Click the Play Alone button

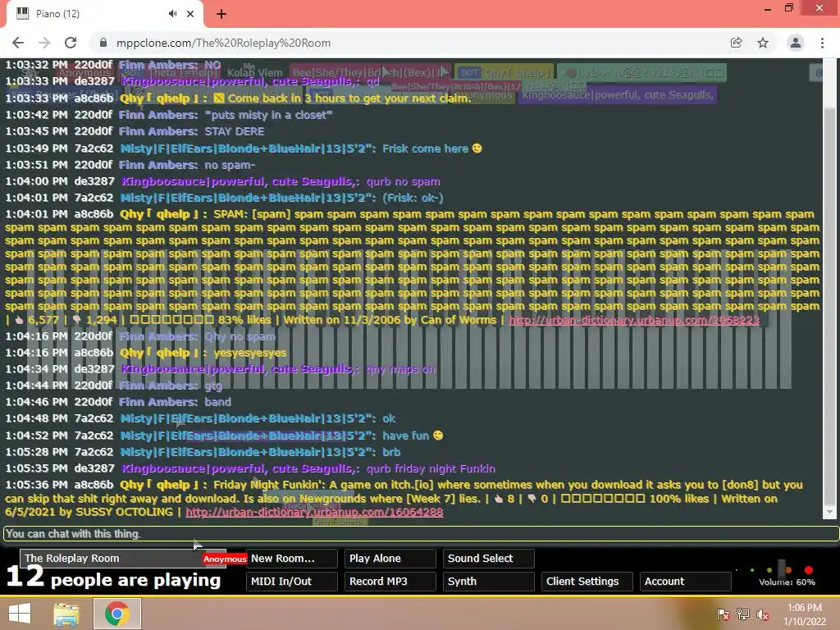(390, 558)
